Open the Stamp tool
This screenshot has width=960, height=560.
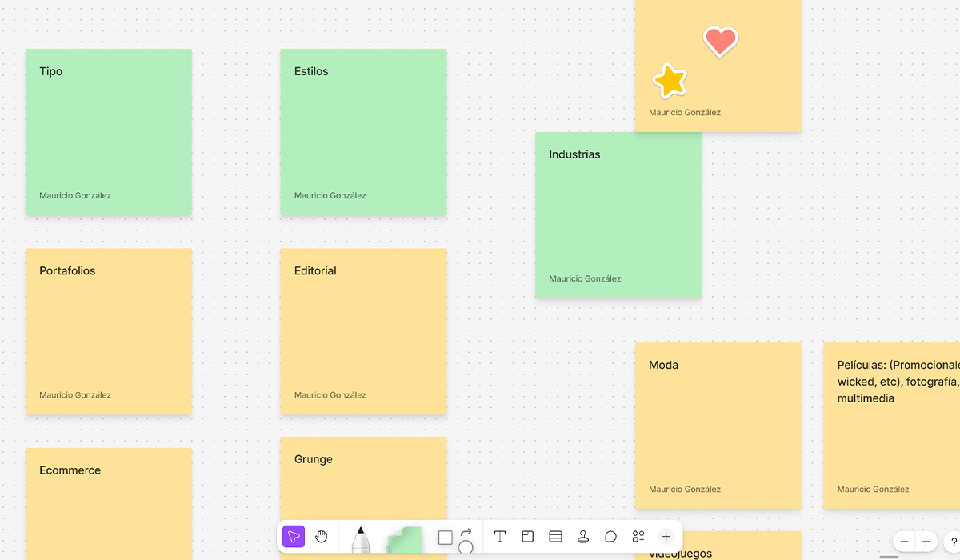tap(583, 537)
